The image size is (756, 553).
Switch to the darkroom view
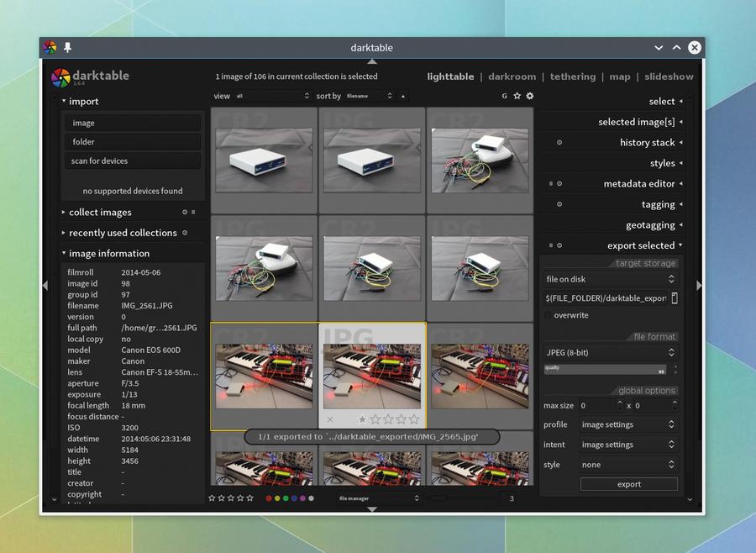(512, 76)
